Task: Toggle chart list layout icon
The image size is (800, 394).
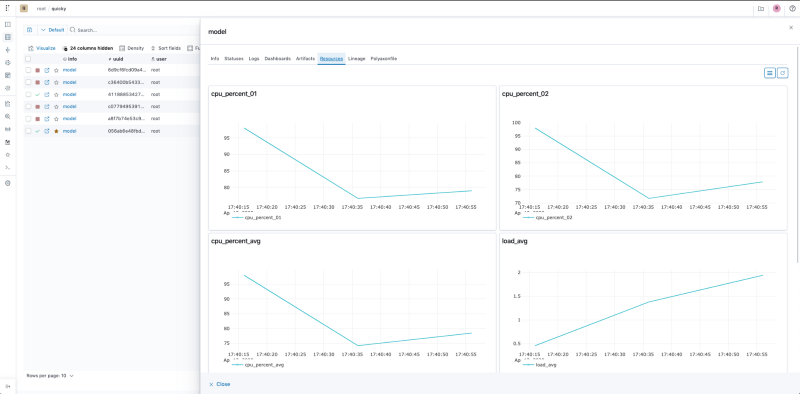Action: [x=769, y=73]
